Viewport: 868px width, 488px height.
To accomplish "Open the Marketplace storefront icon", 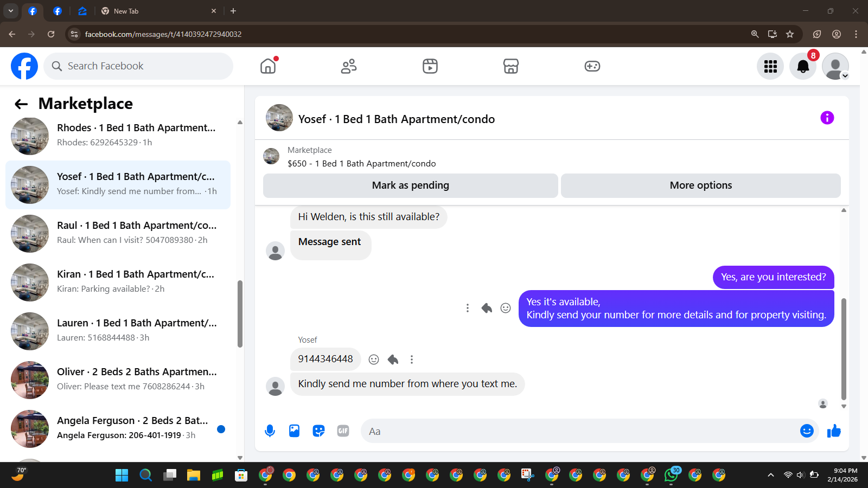I will coord(511,66).
